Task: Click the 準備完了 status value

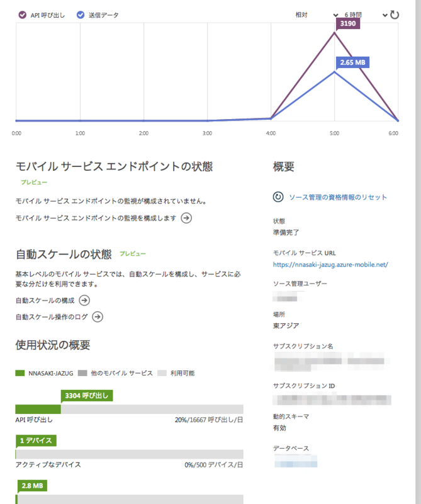Action: 286,232
